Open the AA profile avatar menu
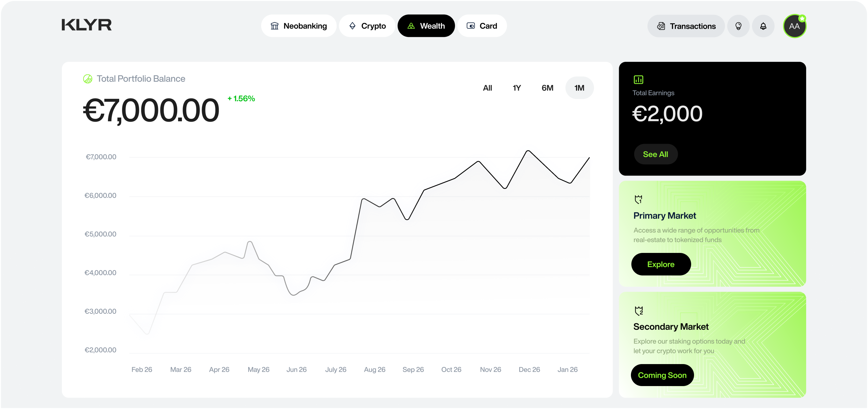Image resolution: width=868 pixels, height=409 pixels. [794, 26]
